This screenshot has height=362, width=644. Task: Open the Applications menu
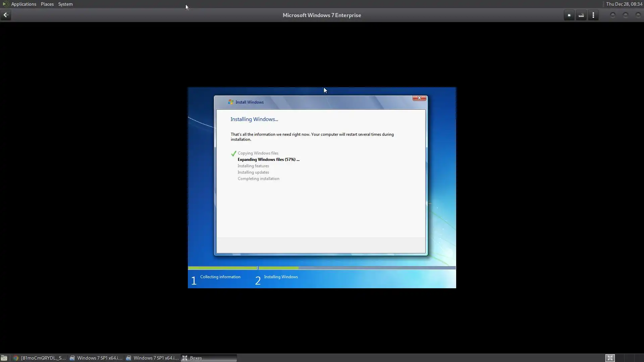[23, 4]
